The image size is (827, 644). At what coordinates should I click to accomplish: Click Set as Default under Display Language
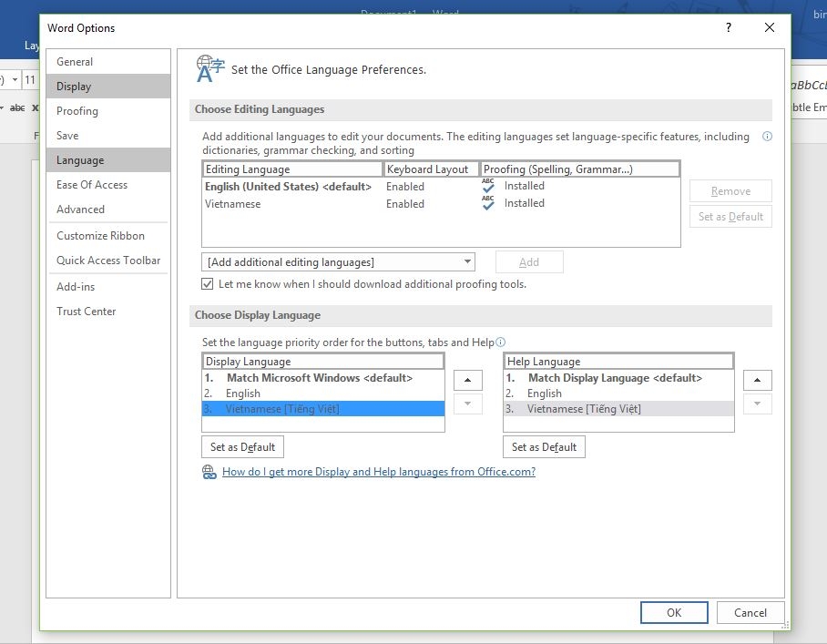(x=242, y=447)
